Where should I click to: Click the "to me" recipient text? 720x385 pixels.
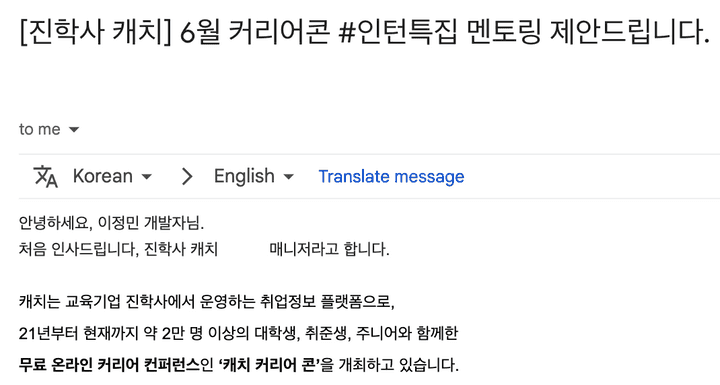39,129
